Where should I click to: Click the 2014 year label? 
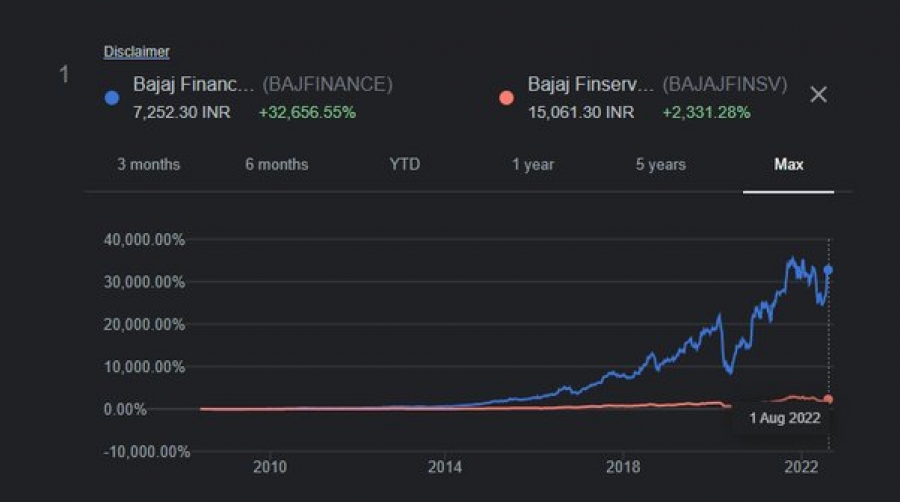445,467
